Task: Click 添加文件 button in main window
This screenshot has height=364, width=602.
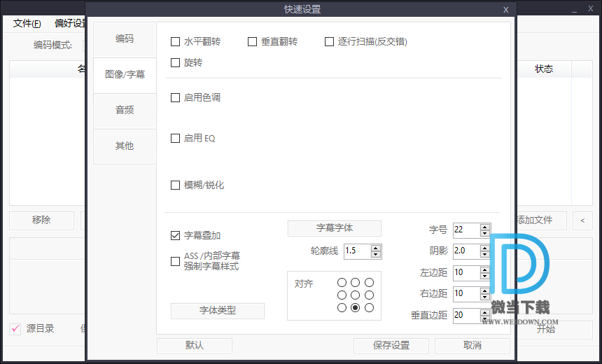Action: 541,220
